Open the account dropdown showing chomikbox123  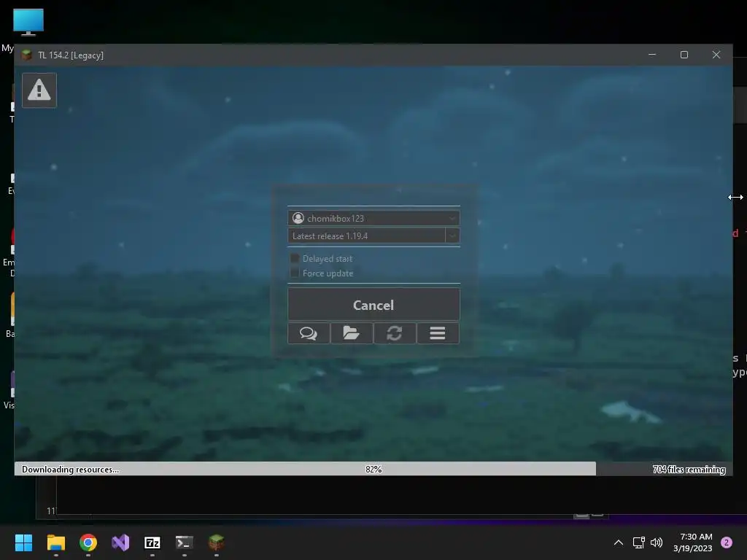[373, 218]
